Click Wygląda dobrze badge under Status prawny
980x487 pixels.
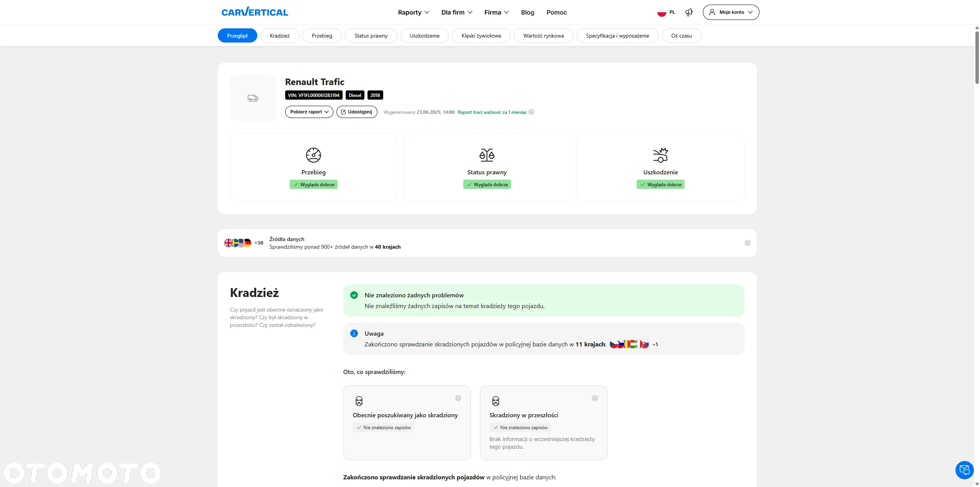tap(487, 184)
